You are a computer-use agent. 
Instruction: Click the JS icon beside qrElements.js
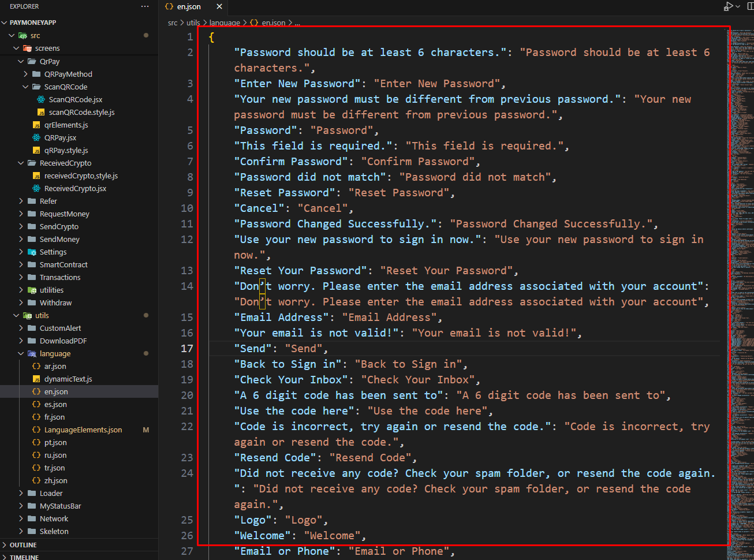[36, 125]
